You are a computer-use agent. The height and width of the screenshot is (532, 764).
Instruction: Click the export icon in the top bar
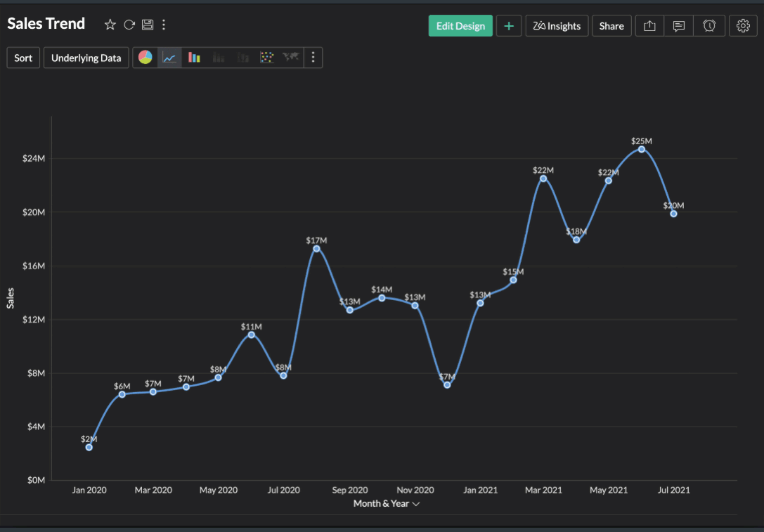[648, 25]
